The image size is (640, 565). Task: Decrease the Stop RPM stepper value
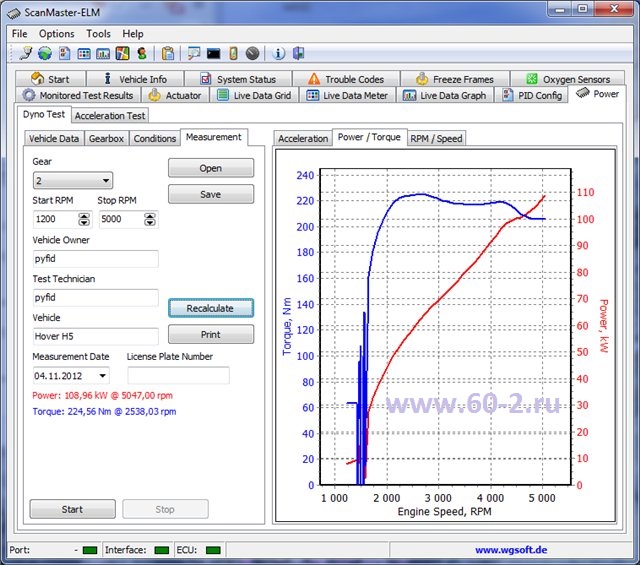coord(150,222)
